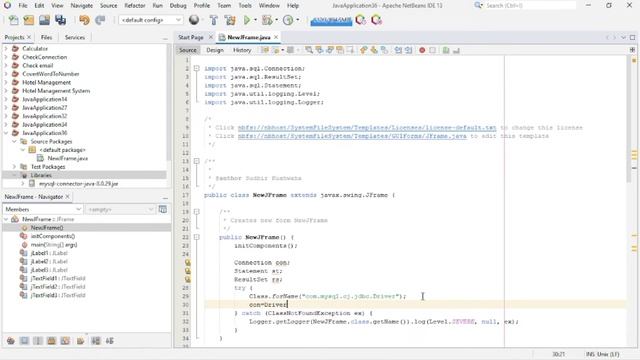Click the first profiler icon after memory bar
The width and height of the screenshot is (640, 360).
pos(360,20)
